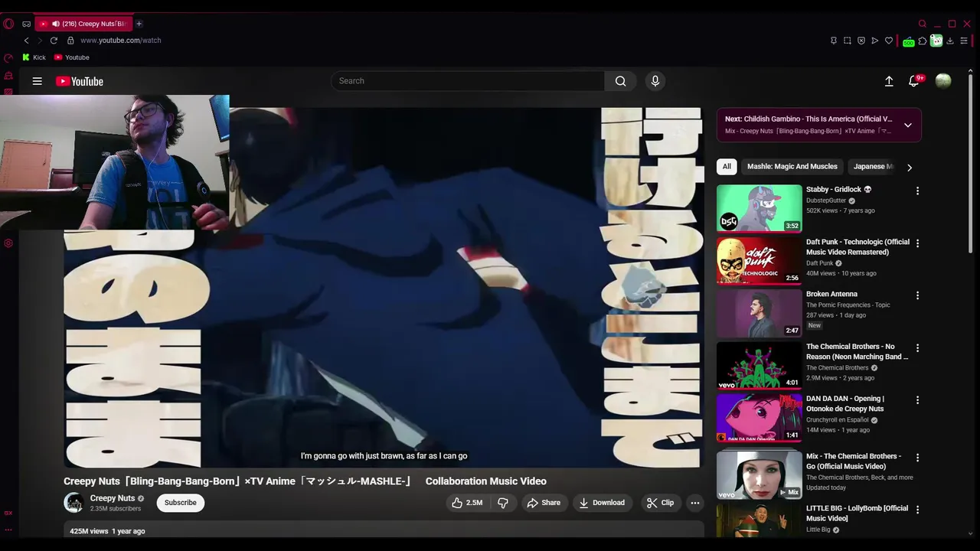
Task: Open YouTube create upload icon
Action: [889, 81]
